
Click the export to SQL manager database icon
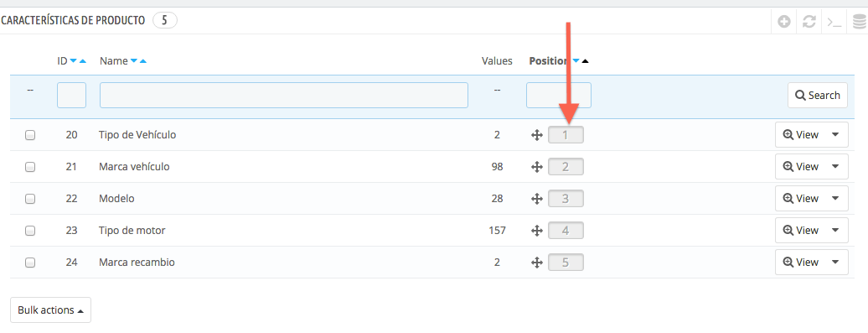(859, 22)
